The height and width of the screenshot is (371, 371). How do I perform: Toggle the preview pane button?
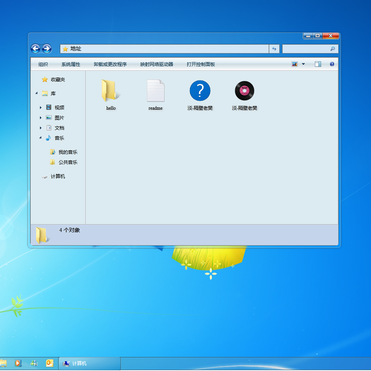(318, 64)
